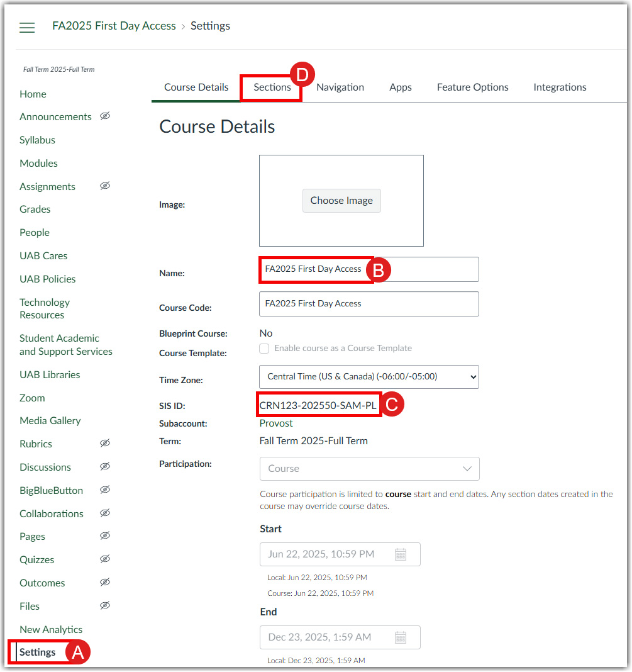The width and height of the screenshot is (632, 672).
Task: Open the Time Zone dropdown
Action: (x=369, y=375)
